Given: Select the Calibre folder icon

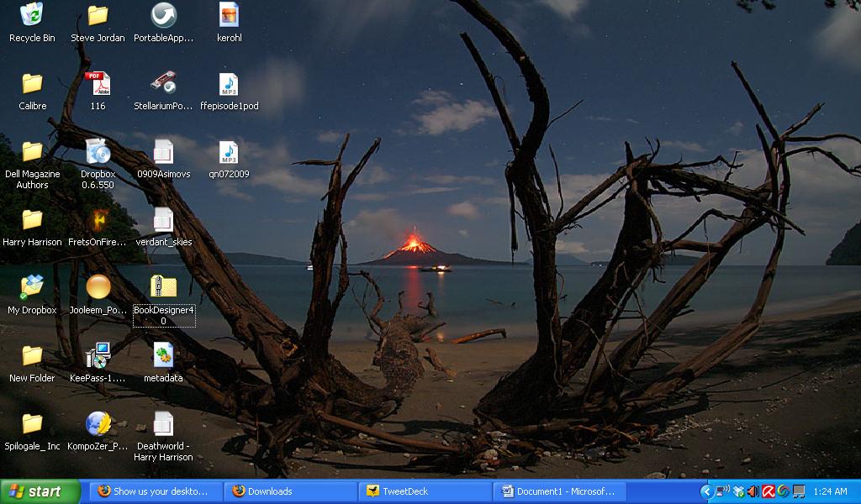Looking at the screenshot, I should [x=33, y=83].
